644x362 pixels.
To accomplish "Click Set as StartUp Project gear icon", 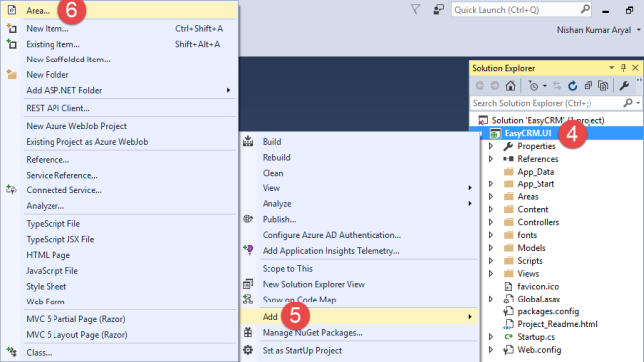I will tap(248, 350).
